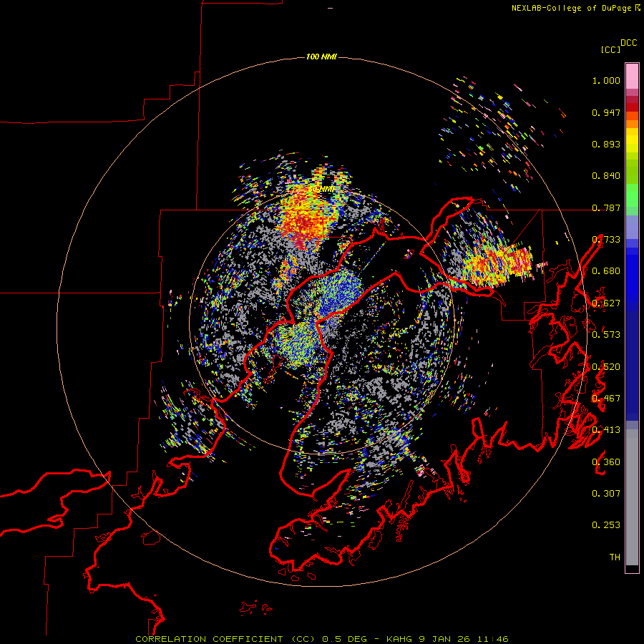Pick the red color band in legend

tap(632, 107)
